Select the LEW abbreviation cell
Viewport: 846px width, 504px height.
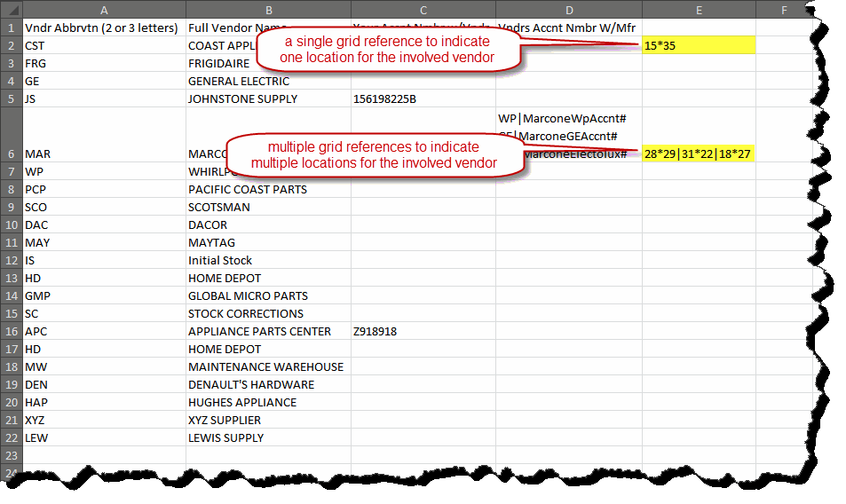pyautogui.click(x=104, y=437)
